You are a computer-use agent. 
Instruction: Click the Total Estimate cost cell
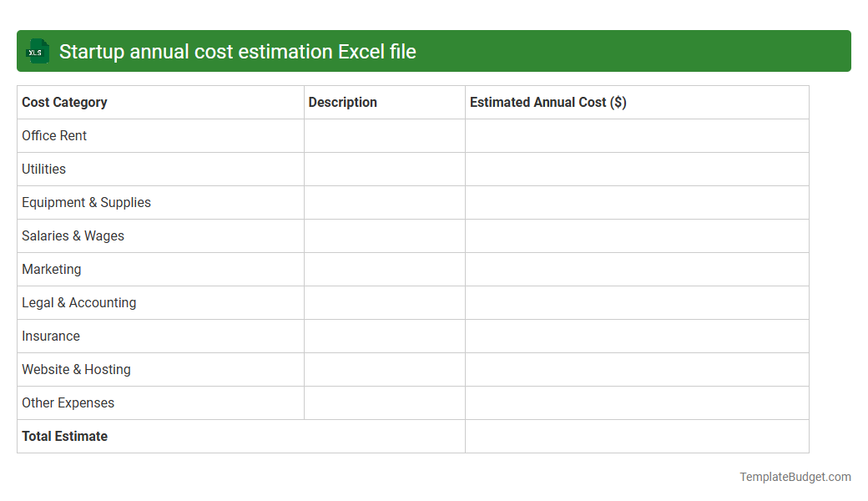(637, 436)
